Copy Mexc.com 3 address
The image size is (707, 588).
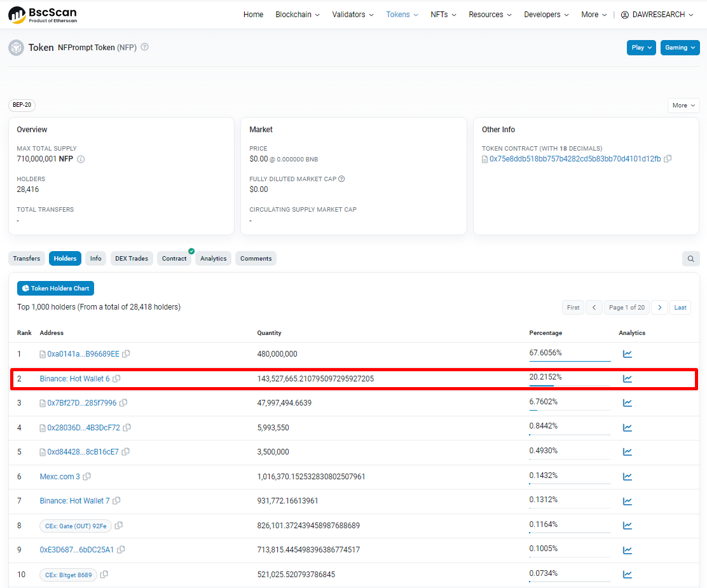coord(86,477)
